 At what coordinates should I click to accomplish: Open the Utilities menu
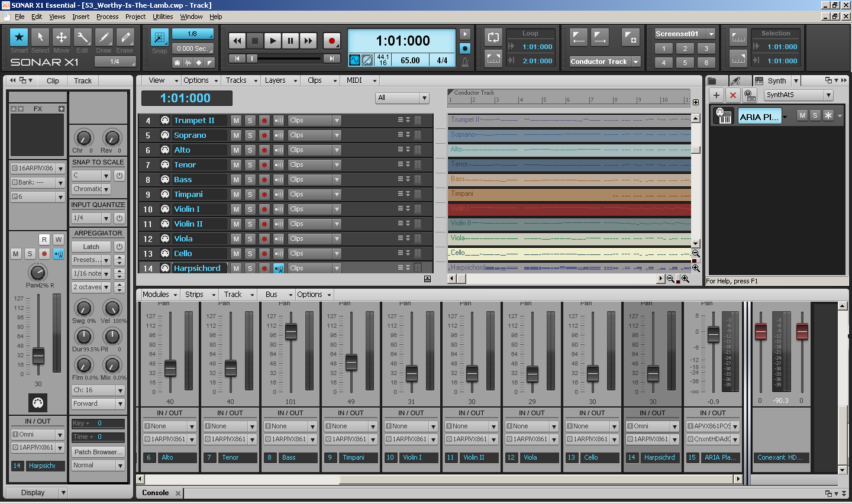[x=163, y=17]
